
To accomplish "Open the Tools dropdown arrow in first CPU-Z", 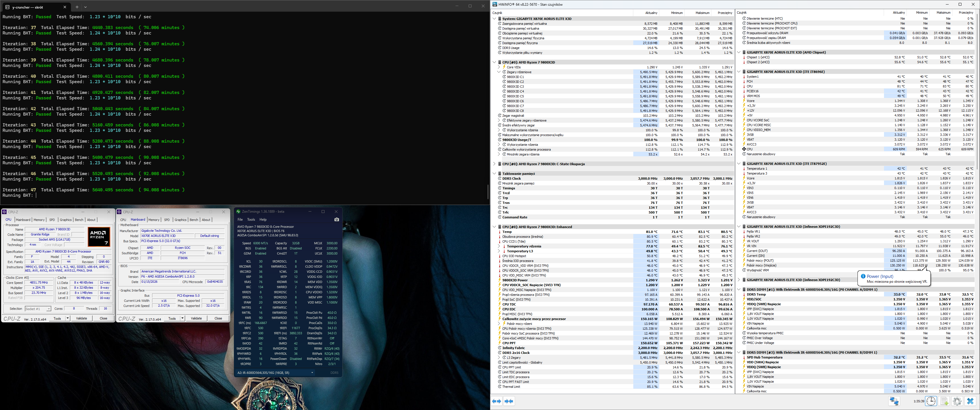I will pyautogui.click(x=68, y=318).
